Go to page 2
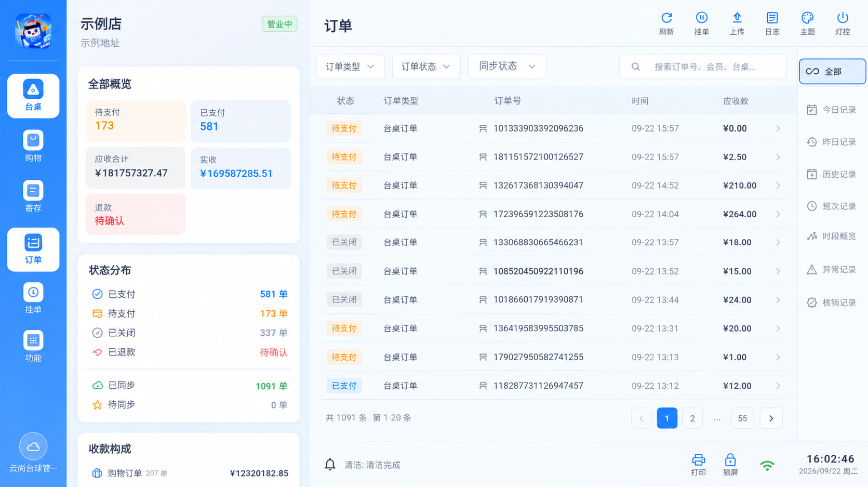Image resolution: width=868 pixels, height=487 pixels. 692,418
